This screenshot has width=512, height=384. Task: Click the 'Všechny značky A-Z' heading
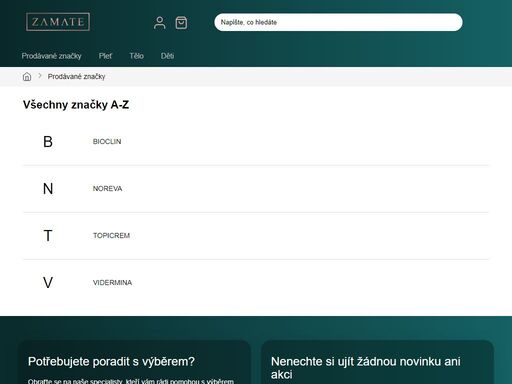tap(76, 105)
